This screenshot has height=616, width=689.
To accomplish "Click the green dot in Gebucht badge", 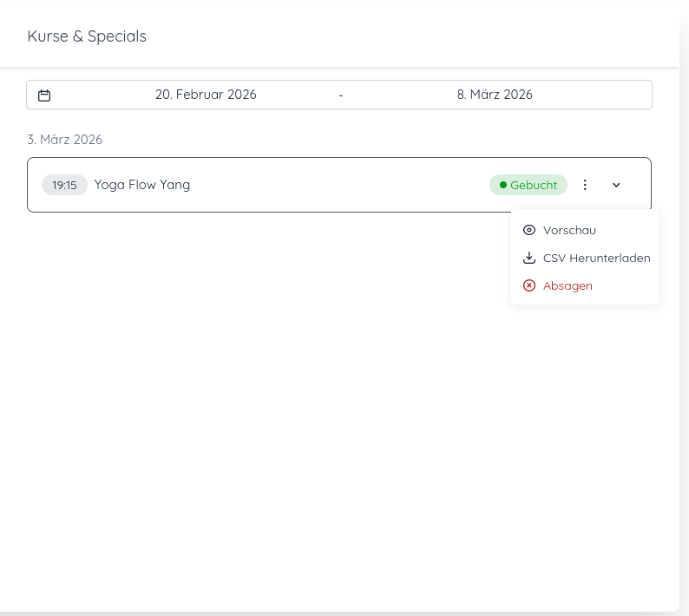I will [503, 185].
